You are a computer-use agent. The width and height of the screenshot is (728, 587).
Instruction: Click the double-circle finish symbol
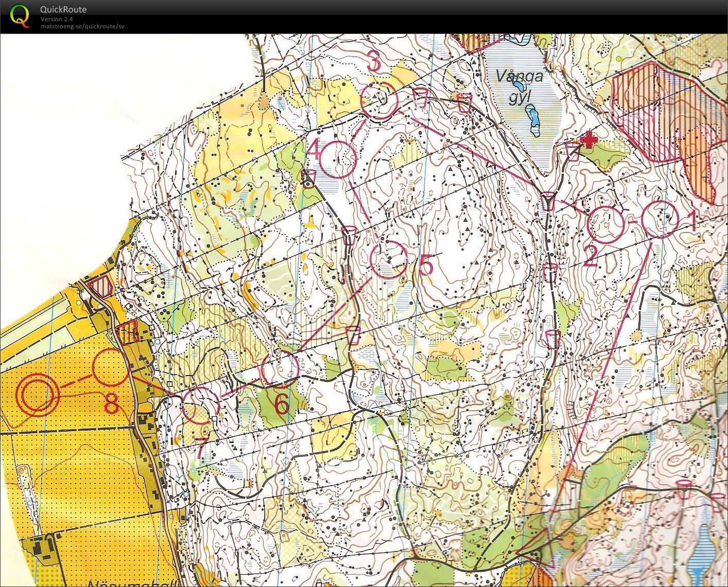pos(38,395)
